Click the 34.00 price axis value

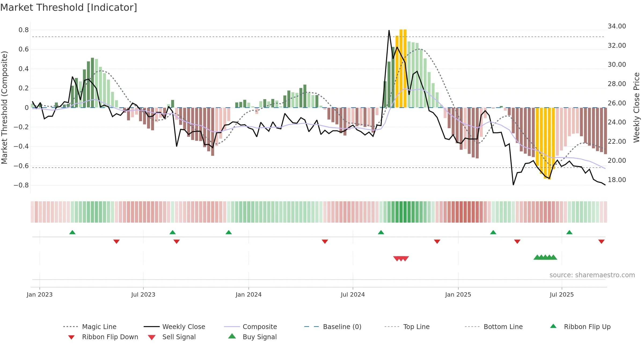pyautogui.click(x=617, y=26)
